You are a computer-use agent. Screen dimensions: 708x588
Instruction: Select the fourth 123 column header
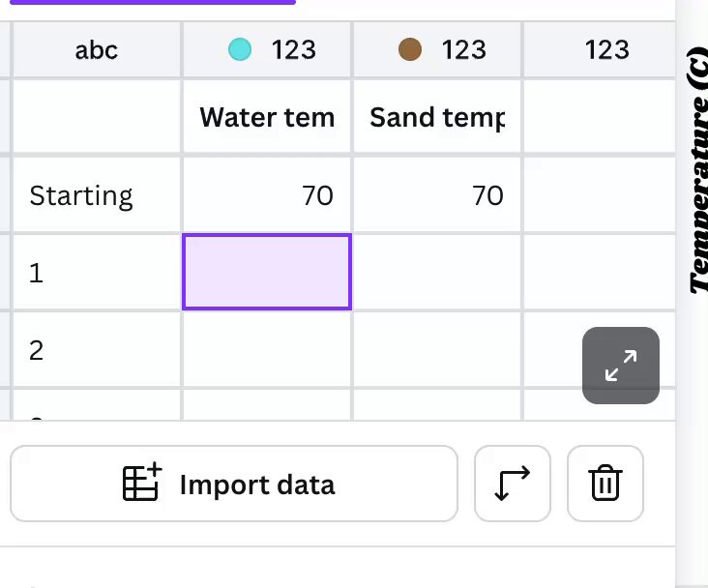(600, 49)
